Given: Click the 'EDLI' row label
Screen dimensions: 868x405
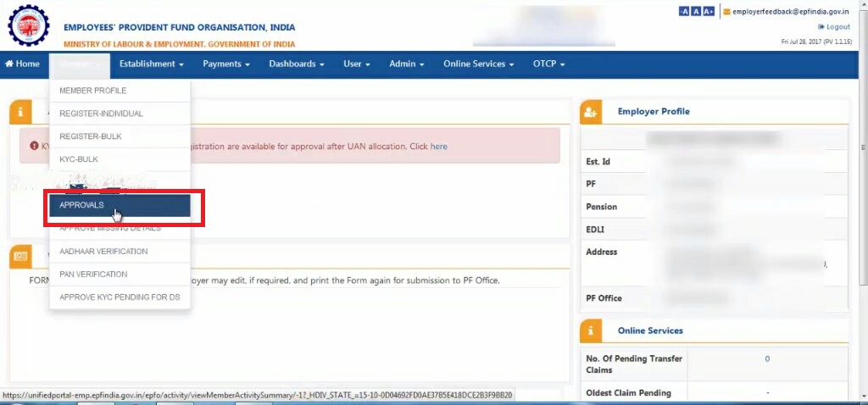Looking at the screenshot, I should [x=595, y=229].
